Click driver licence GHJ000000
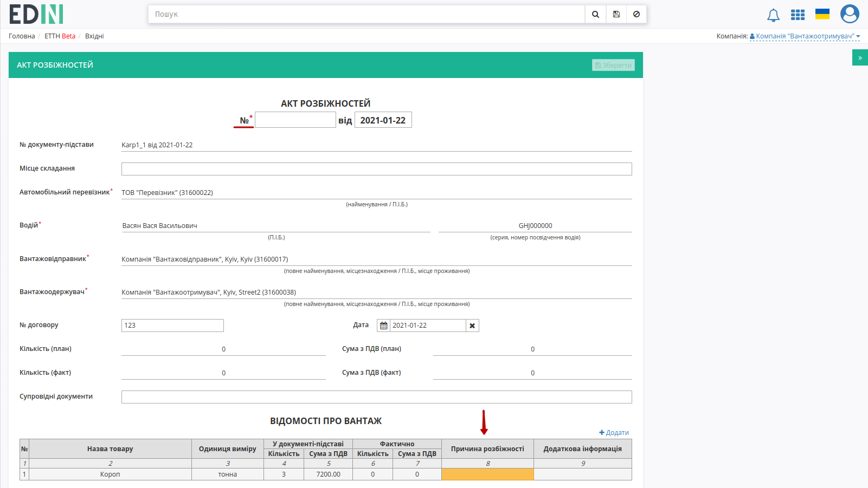Screen dimensions: 868x488 [535, 226]
